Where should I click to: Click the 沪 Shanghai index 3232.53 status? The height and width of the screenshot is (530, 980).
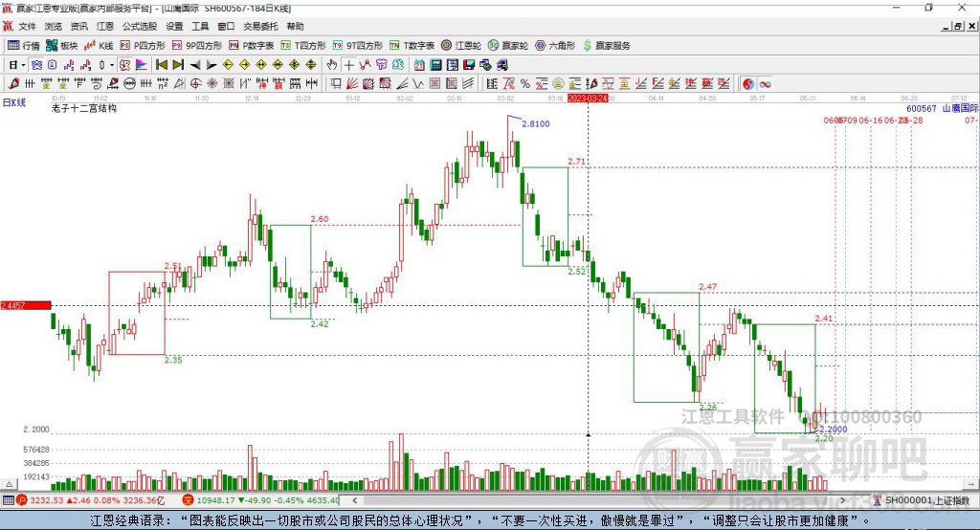click(91, 500)
